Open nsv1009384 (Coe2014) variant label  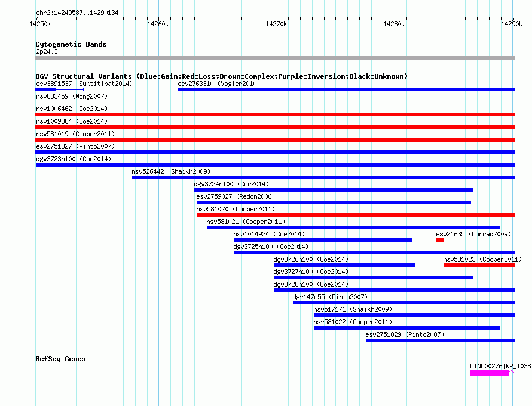pos(72,121)
